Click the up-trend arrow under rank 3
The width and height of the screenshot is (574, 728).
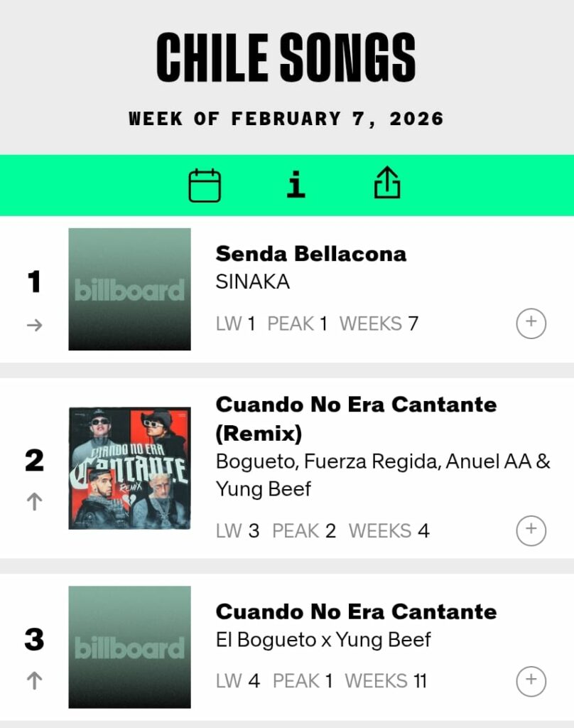(x=34, y=681)
